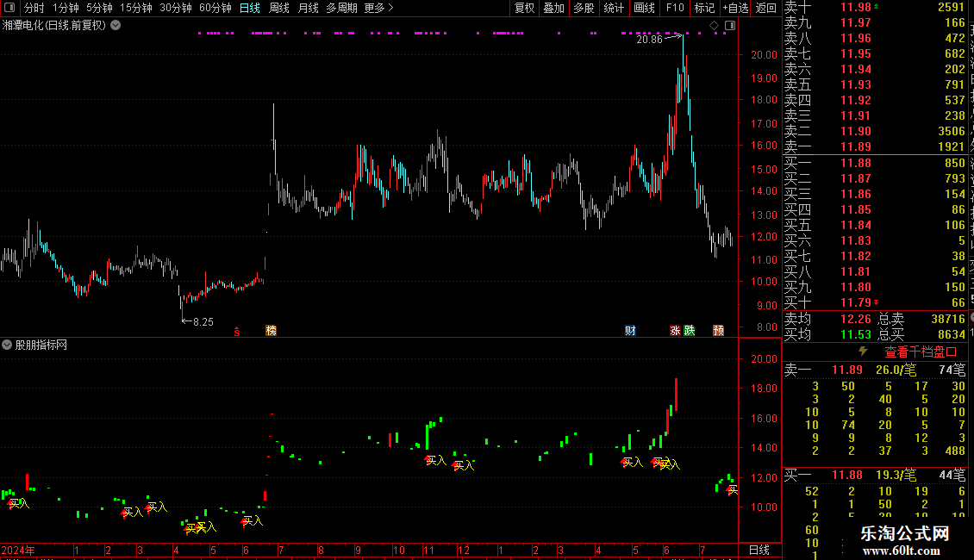The image size is (974, 560).
Task: Click the lightning icon beside 查看千档盘口
Action: click(x=863, y=352)
